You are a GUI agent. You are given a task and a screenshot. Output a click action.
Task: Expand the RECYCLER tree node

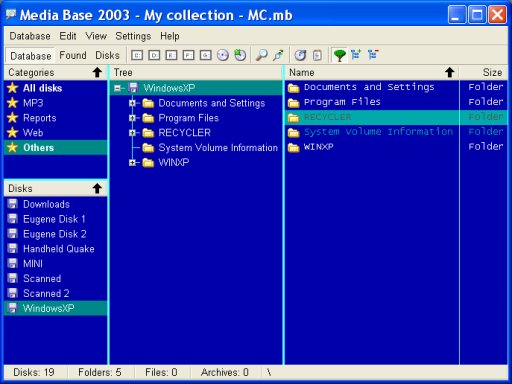click(132, 133)
